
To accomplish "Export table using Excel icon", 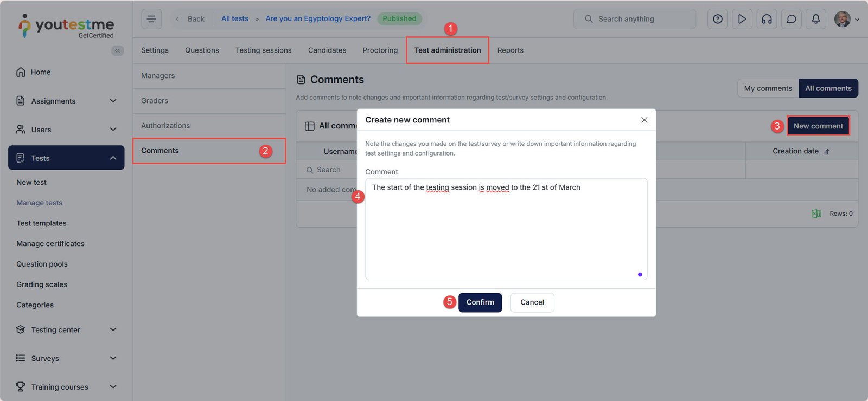I will point(816,214).
